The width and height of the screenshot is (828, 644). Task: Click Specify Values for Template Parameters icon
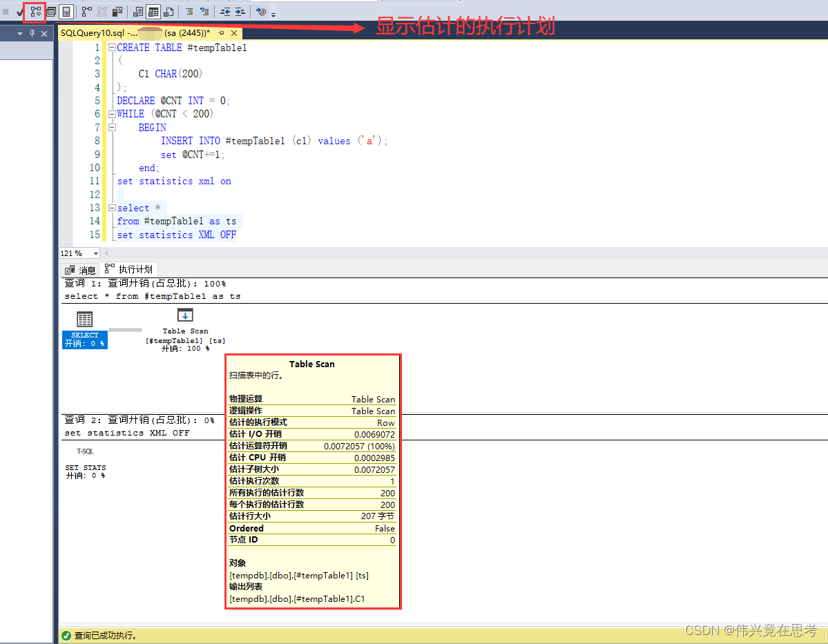click(261, 12)
